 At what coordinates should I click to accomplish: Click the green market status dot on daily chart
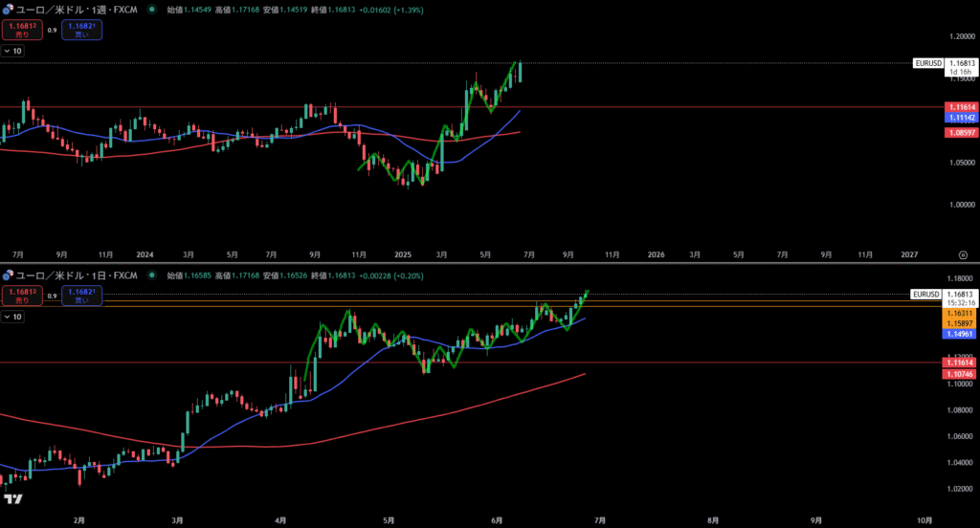(x=152, y=275)
